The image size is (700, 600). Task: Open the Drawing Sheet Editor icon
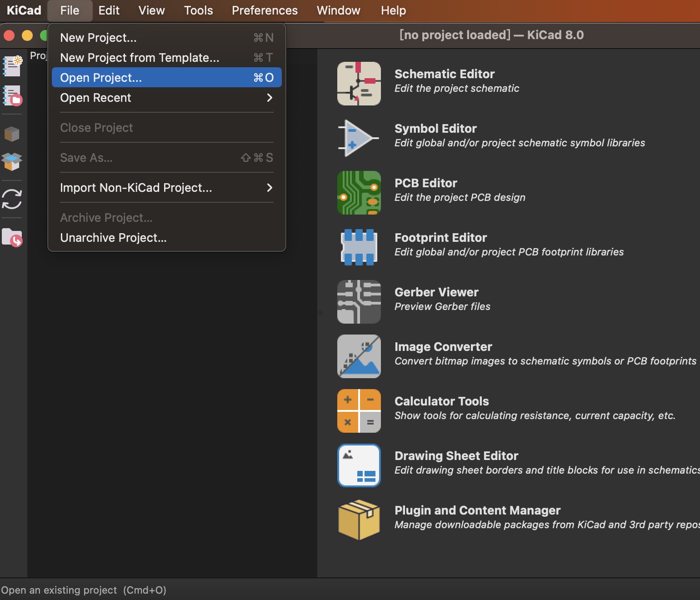pyautogui.click(x=359, y=465)
